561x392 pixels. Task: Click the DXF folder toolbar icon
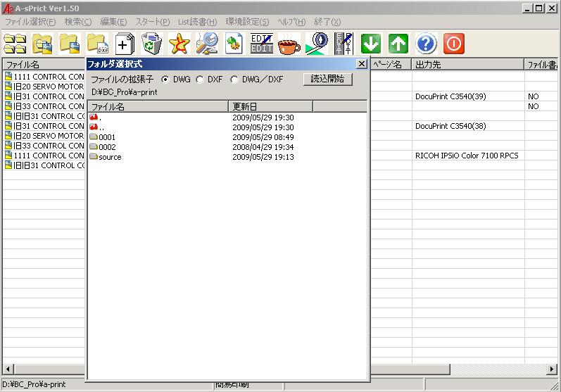click(96, 44)
